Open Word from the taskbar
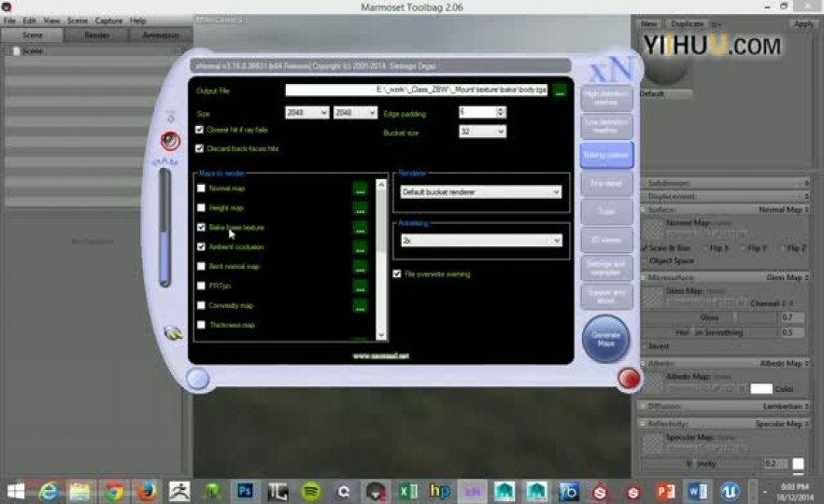The height and width of the screenshot is (504, 824). click(697, 491)
